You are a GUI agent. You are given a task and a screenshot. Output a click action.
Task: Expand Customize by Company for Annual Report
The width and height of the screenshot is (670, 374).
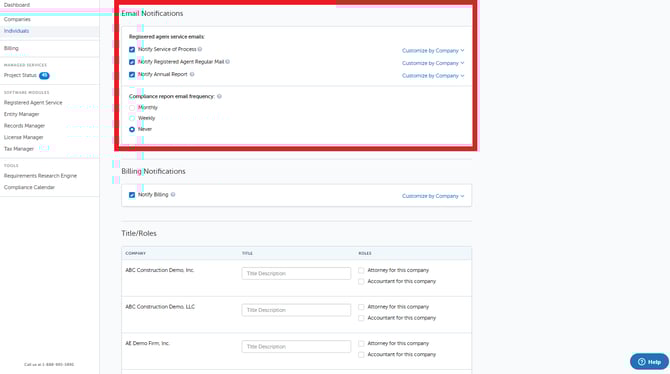pyautogui.click(x=433, y=76)
